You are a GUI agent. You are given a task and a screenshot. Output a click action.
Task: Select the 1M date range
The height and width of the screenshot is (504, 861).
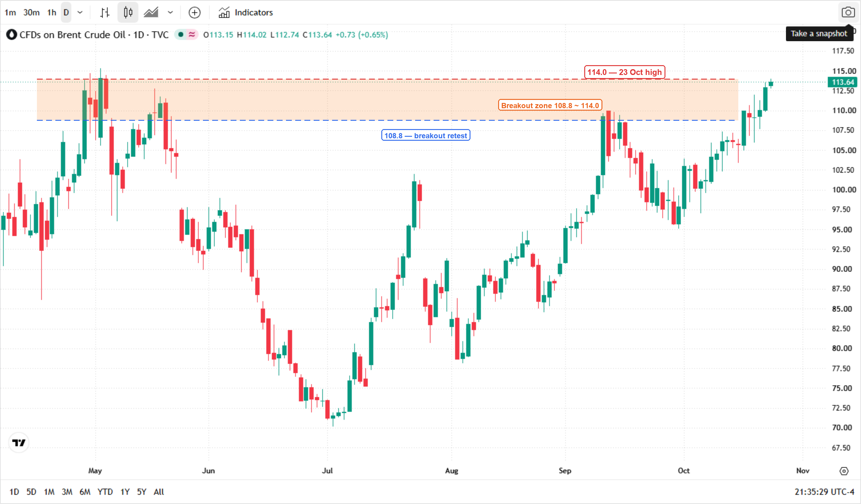click(49, 492)
